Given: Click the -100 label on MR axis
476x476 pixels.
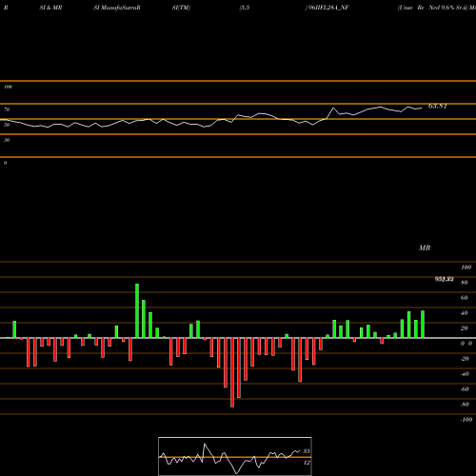Looking at the screenshot, I should point(466,420).
